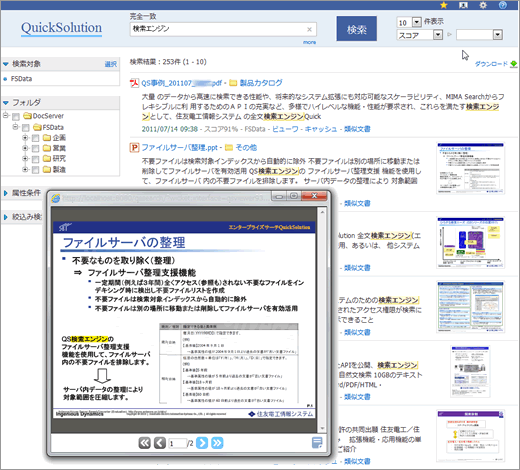
Task: Expand the 絞込み検索 section
Action: pyautogui.click(x=6, y=217)
